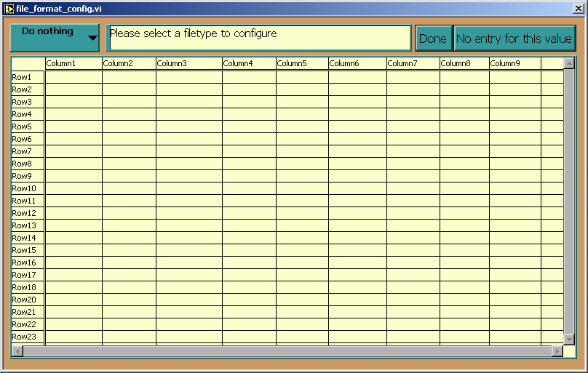Select the Column8 header
This screenshot has width=588, height=373.
[464, 63]
